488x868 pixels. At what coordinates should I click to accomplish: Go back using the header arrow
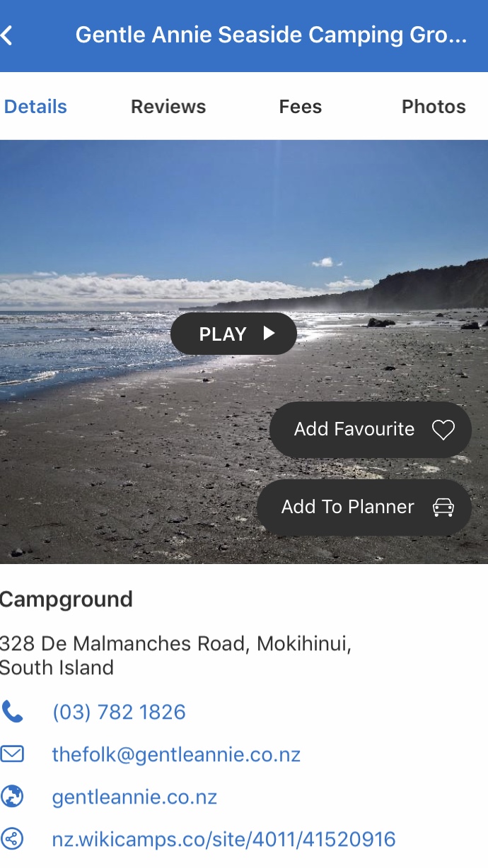[x=7, y=35]
